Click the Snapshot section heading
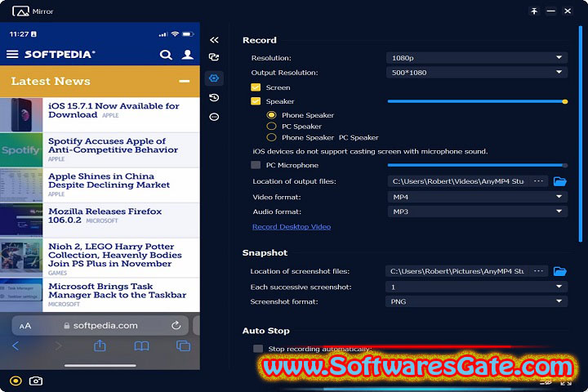This screenshot has width=588, height=392. (x=265, y=253)
